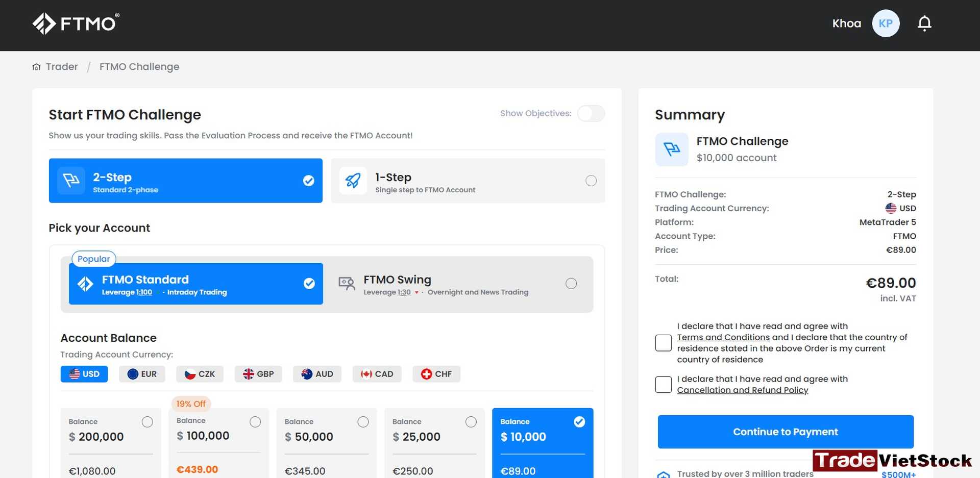Click the 1-Step rocket icon

tap(353, 181)
